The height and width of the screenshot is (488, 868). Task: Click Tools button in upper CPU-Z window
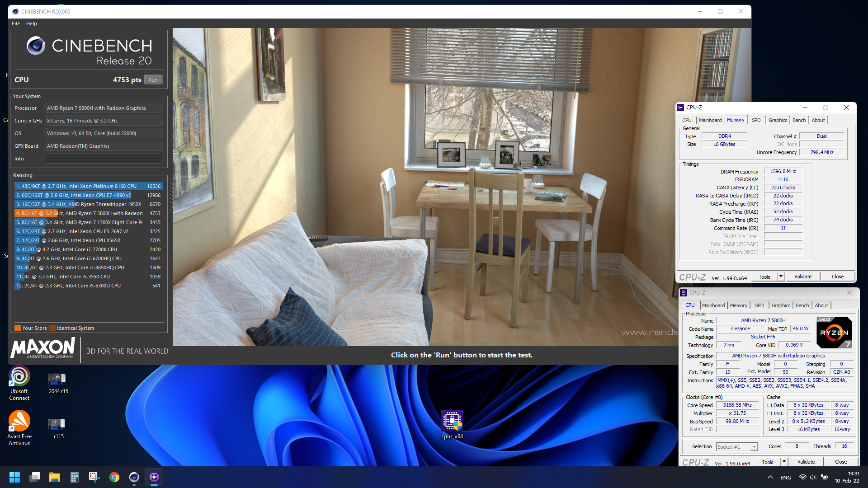(764, 277)
